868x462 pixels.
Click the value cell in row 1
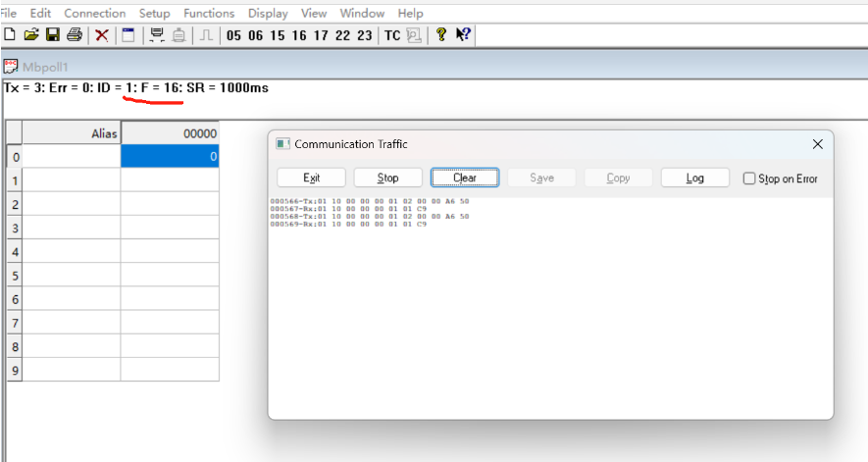coord(170,180)
